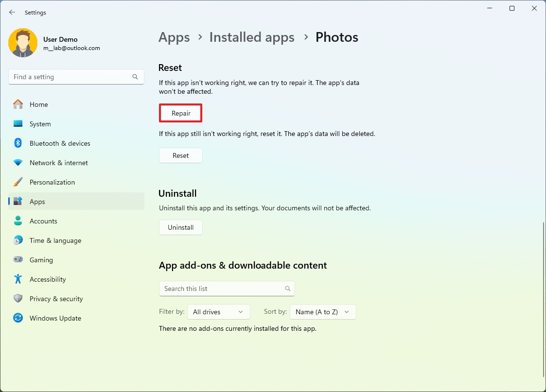The height and width of the screenshot is (392, 546).
Task: Click search magnifier in Find a setting
Action: 135,77
